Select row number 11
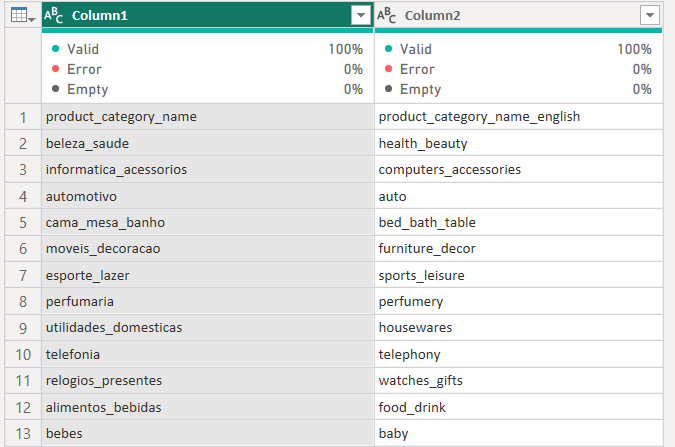 pyautogui.click(x=23, y=381)
